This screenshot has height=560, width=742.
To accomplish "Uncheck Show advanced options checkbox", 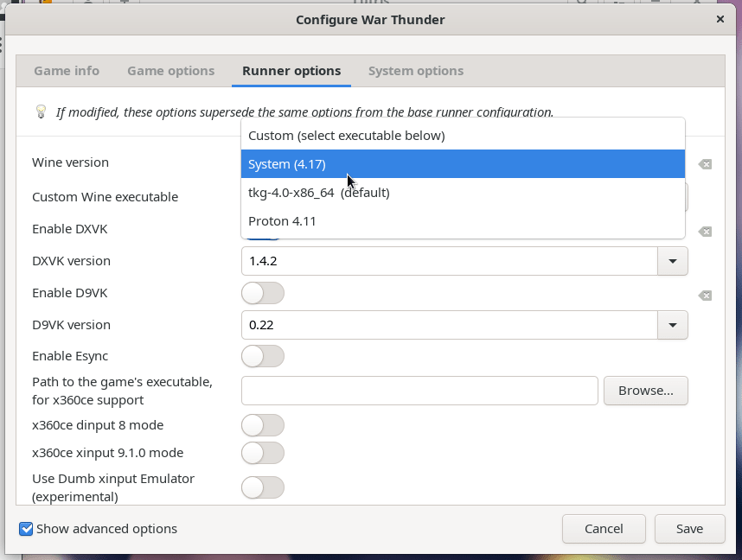I will tap(26, 529).
